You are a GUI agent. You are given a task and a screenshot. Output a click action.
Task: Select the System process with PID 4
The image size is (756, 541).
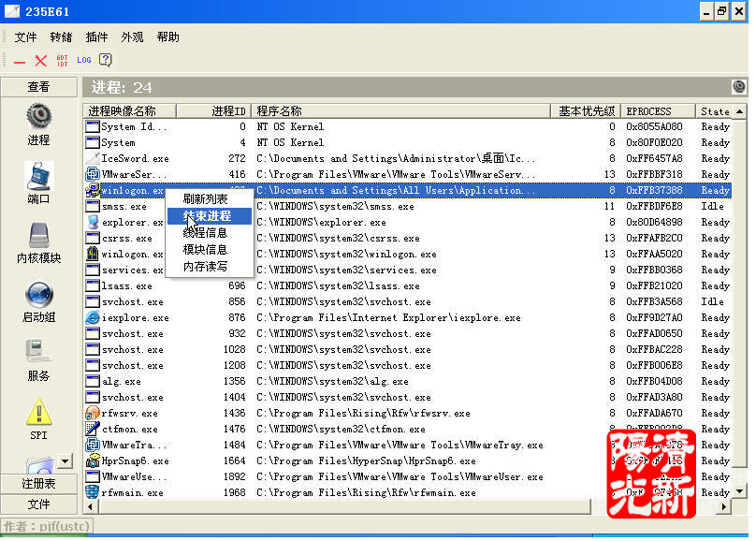[408, 142]
